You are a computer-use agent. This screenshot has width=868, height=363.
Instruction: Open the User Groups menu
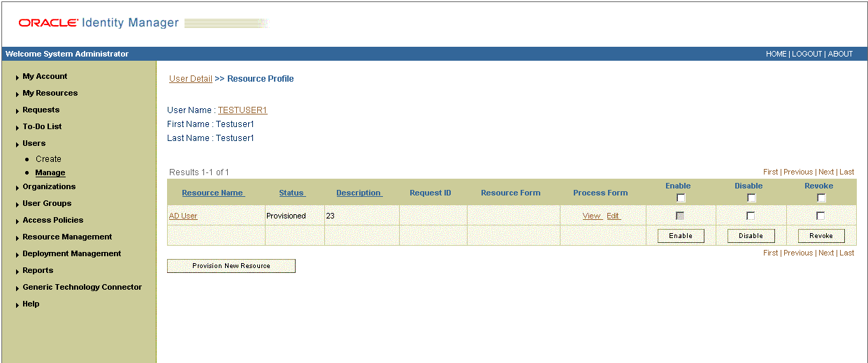pyautogui.click(x=47, y=203)
